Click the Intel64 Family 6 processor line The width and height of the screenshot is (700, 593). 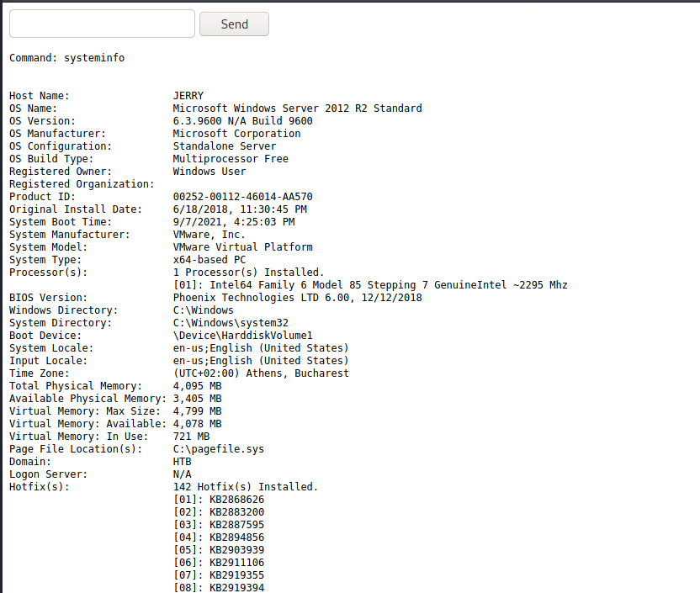tap(370, 285)
